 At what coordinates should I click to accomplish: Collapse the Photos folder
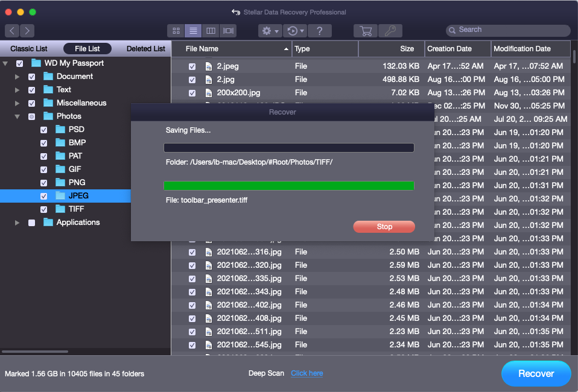click(x=17, y=116)
